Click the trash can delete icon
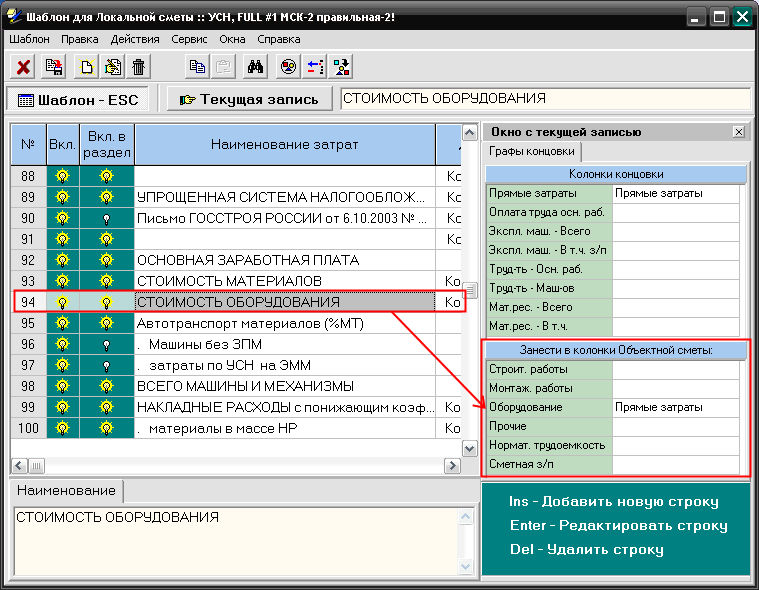759x590 pixels. [139, 67]
